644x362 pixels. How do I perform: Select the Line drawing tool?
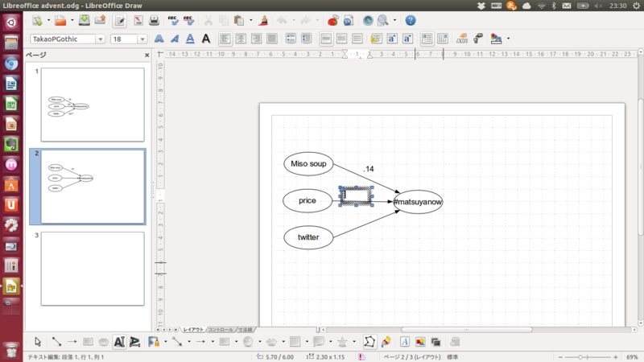point(56,341)
